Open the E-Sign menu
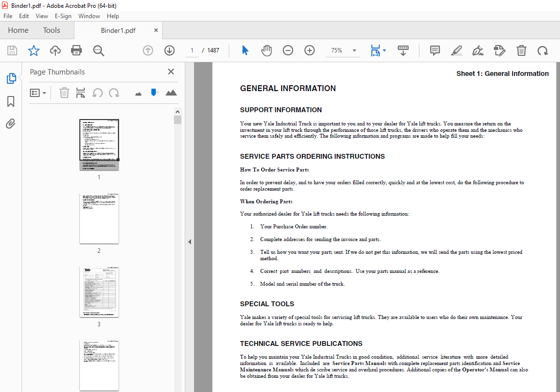The width and height of the screenshot is (560, 392). (x=63, y=16)
